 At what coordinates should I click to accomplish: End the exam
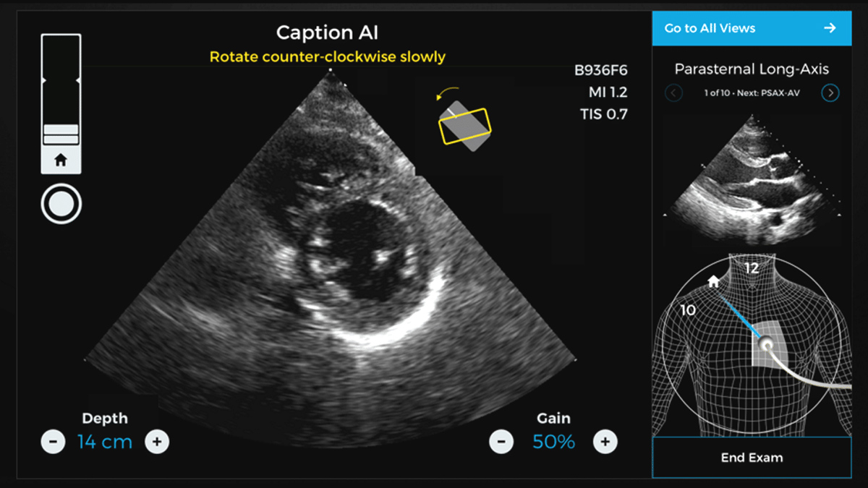click(x=752, y=458)
